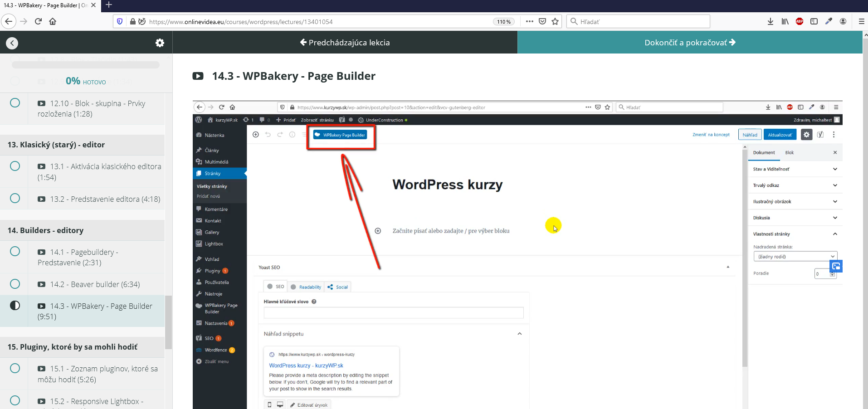Image resolution: width=868 pixels, height=409 pixels.
Task: Click the Aktualizovať update button
Action: [780, 135]
